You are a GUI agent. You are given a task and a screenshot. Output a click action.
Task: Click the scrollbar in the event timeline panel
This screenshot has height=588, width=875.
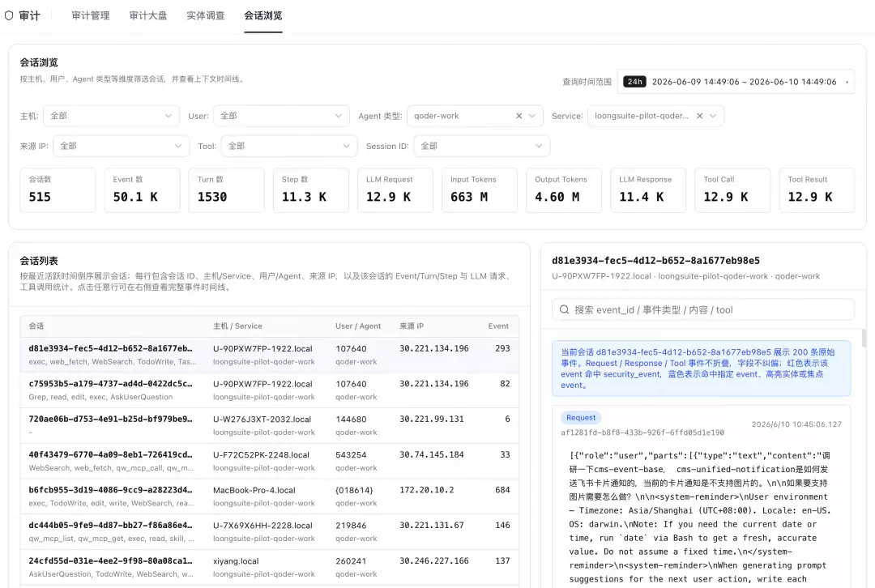[864, 338]
